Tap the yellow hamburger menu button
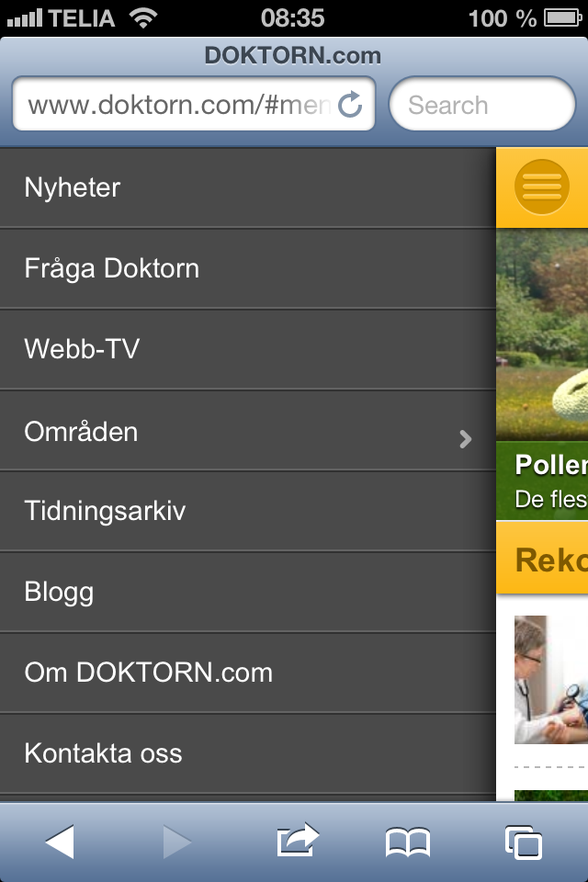Image resolution: width=588 pixels, height=882 pixels. 542,187
